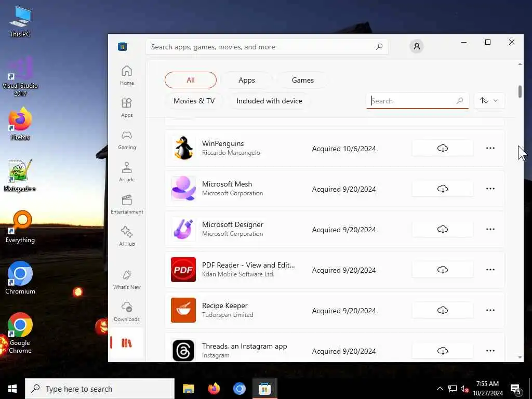Select the Google Chrome desktop shortcut
Viewport: 532px width, 399px height.
[x=20, y=333]
